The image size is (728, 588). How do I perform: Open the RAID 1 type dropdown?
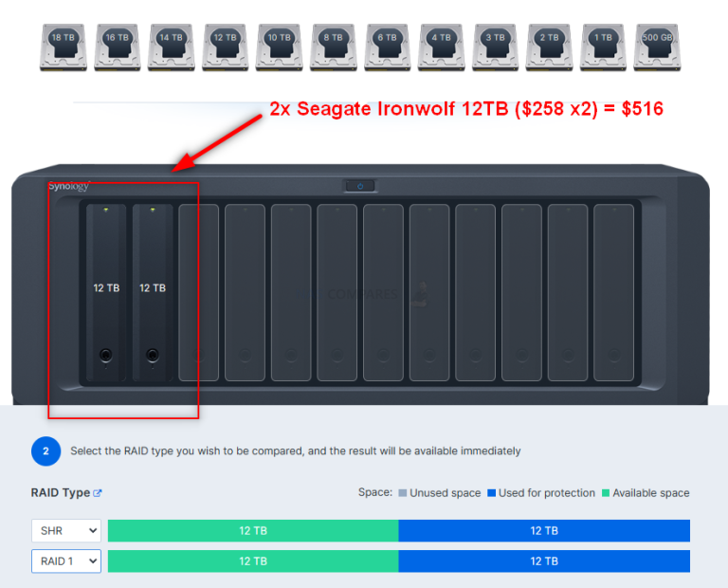tap(66, 561)
